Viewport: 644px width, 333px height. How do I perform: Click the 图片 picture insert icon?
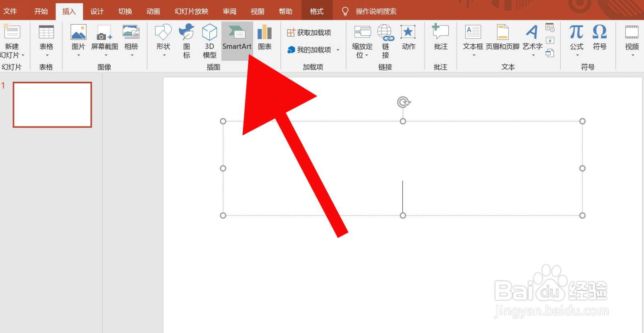78,32
